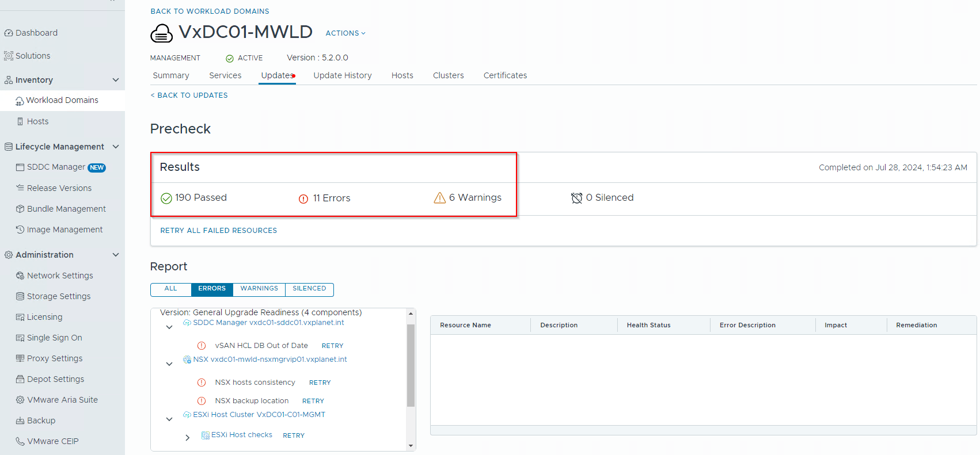Viewport: 980px width, 455px height.
Task: Click RETRY ALL FAILED RESOURCES
Action: tap(219, 231)
